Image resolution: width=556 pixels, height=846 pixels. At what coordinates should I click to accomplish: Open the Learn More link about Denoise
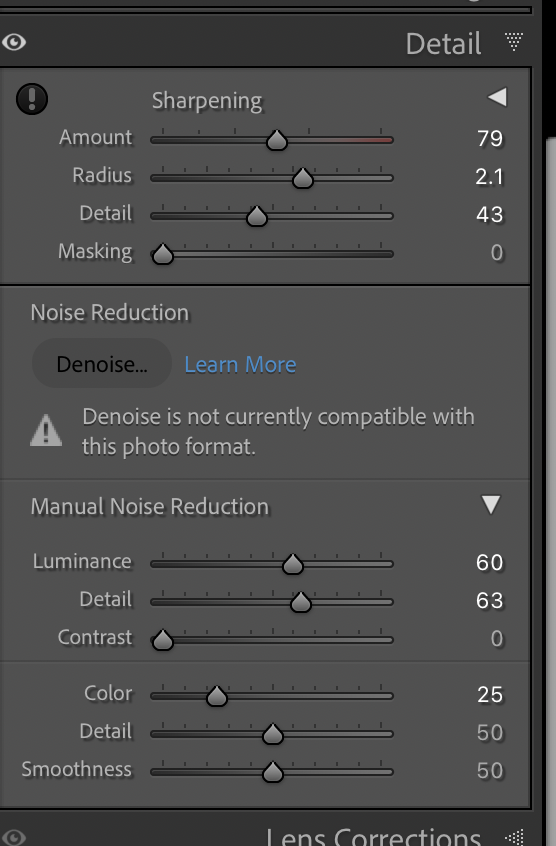(x=240, y=365)
